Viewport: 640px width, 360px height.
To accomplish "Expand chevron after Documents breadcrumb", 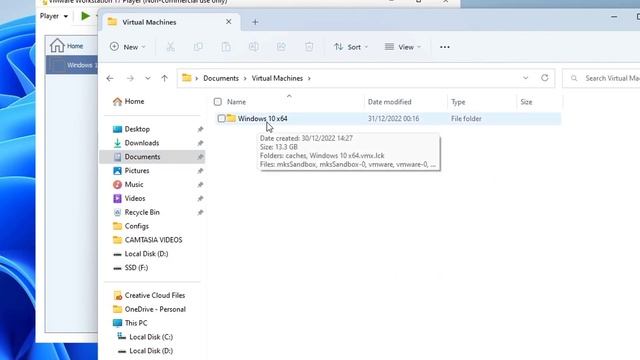I will pos(245,78).
